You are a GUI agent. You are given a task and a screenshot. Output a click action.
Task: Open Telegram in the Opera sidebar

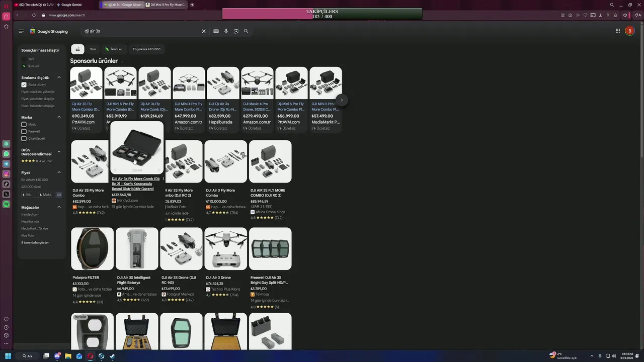tap(6, 164)
